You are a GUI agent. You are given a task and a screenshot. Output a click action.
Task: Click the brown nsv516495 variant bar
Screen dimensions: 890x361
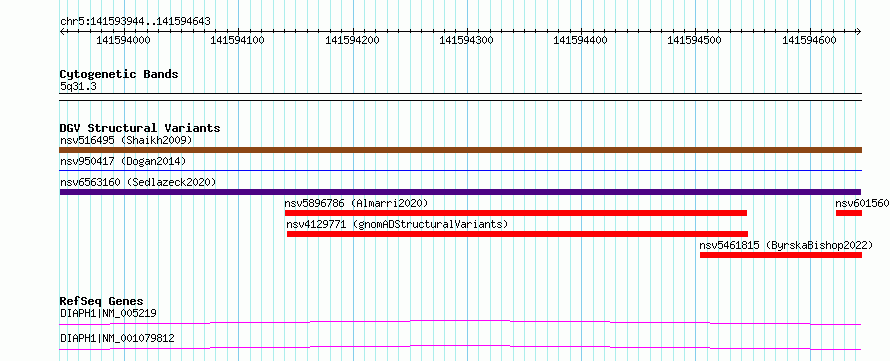click(x=461, y=150)
